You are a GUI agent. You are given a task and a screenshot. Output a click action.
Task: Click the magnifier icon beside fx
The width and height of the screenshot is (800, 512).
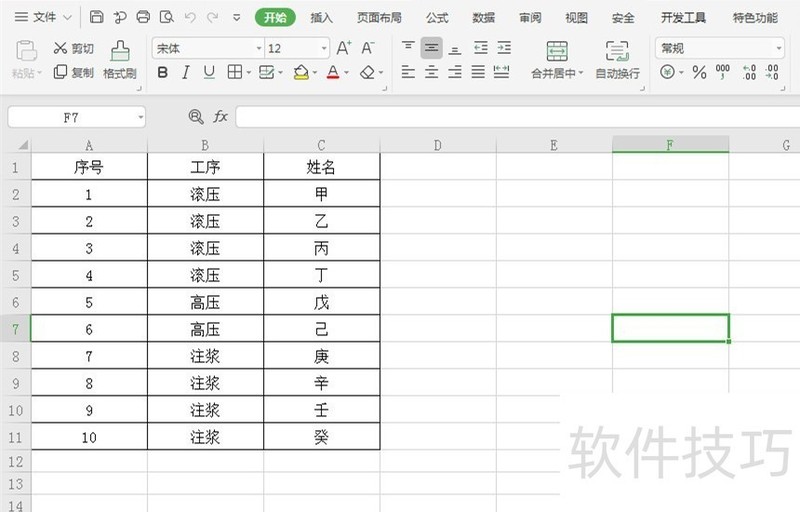coord(196,117)
